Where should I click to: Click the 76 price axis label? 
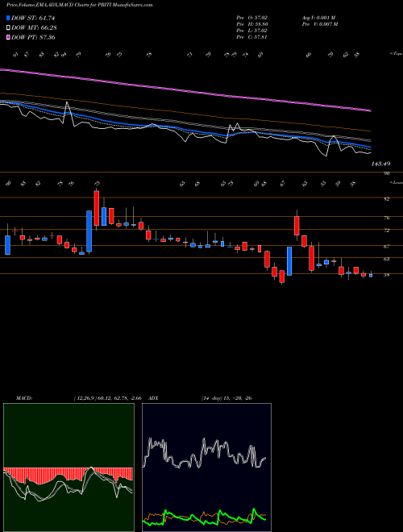pos(386,218)
